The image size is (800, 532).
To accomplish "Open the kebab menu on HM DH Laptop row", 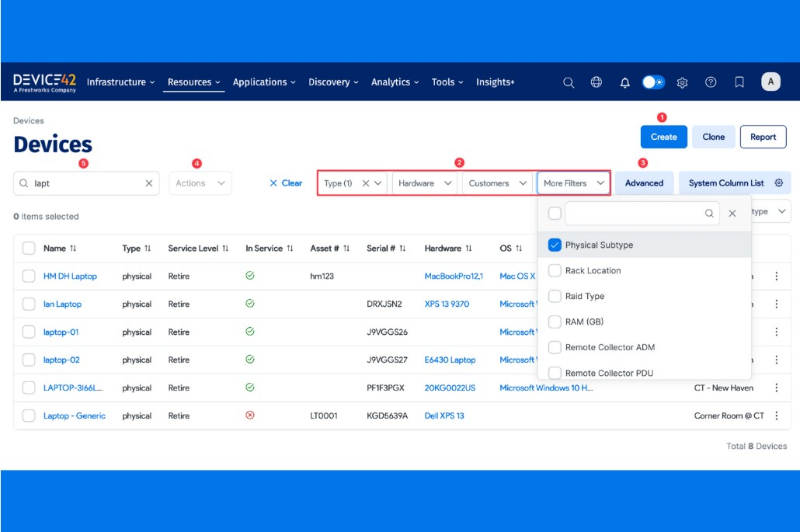I will (x=775, y=276).
